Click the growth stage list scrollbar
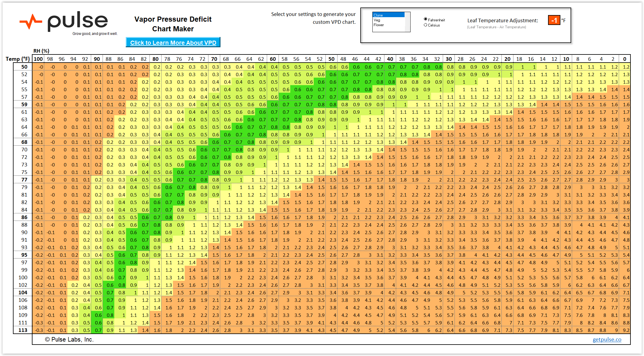 [x=408, y=22]
